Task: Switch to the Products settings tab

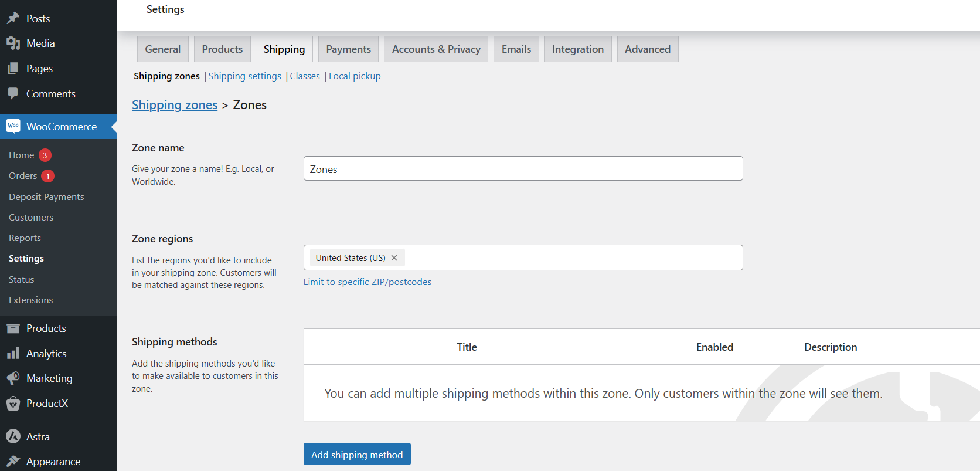Action: point(222,49)
